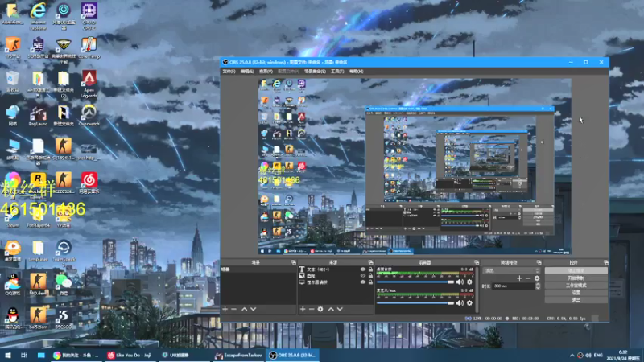Open the Help menu in OBS

coord(356,72)
